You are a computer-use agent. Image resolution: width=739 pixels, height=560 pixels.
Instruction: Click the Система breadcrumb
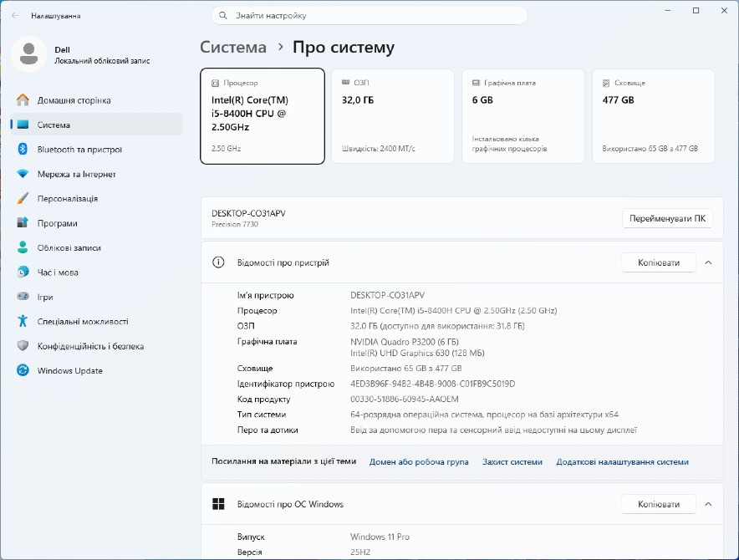coord(233,47)
